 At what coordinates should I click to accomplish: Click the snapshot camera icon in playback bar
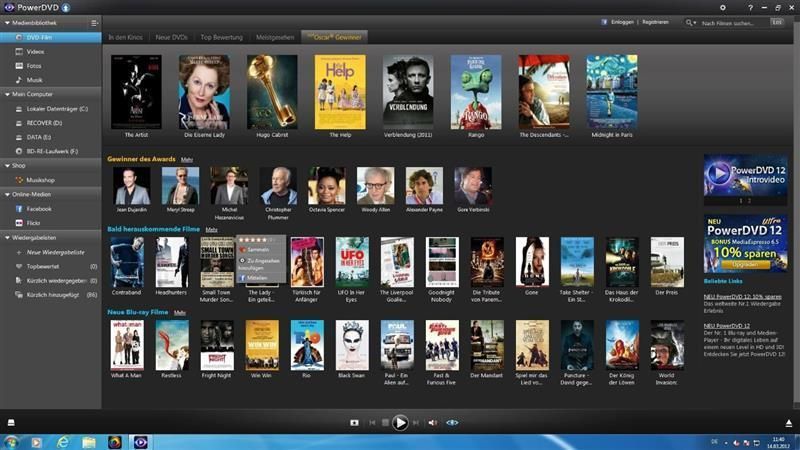(x=354, y=423)
